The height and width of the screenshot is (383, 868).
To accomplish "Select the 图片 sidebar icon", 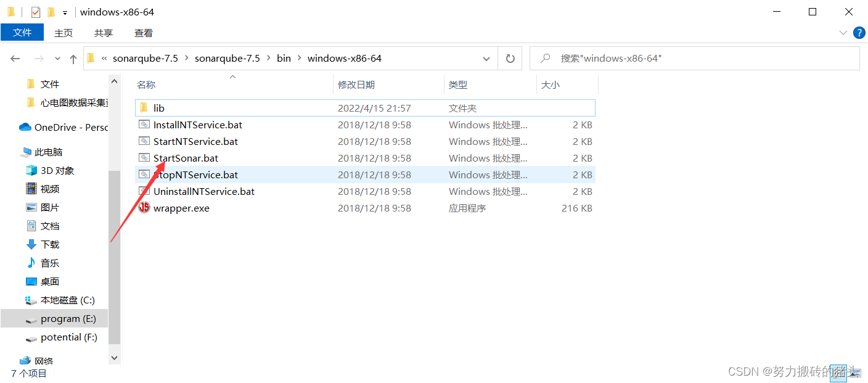I will [x=31, y=207].
